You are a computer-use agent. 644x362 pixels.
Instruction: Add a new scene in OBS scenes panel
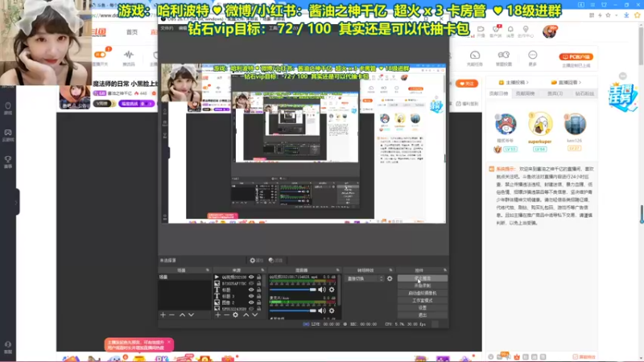(163, 315)
